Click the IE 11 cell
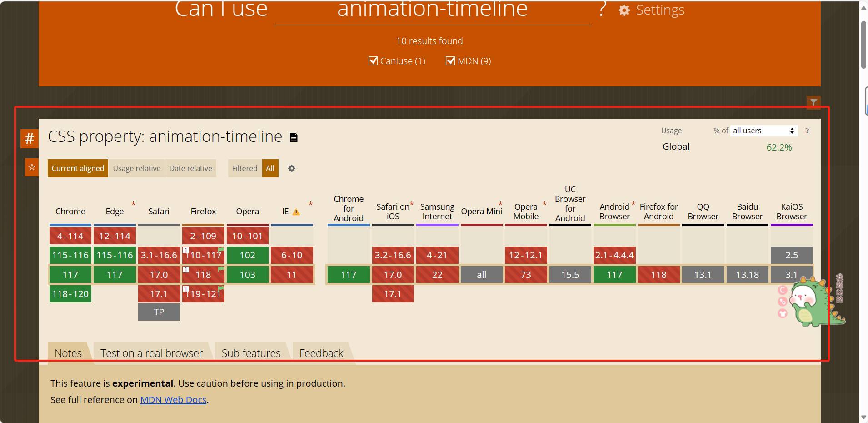The height and width of the screenshot is (423, 868). (x=292, y=275)
